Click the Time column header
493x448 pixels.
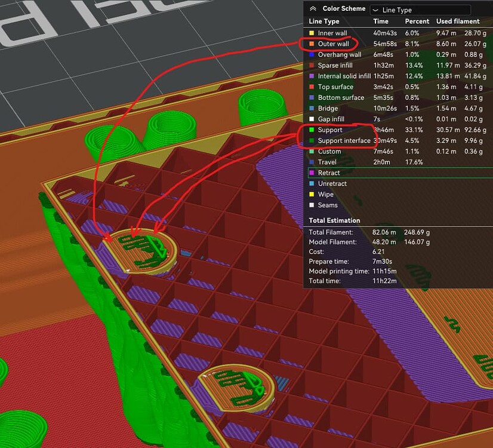click(381, 22)
